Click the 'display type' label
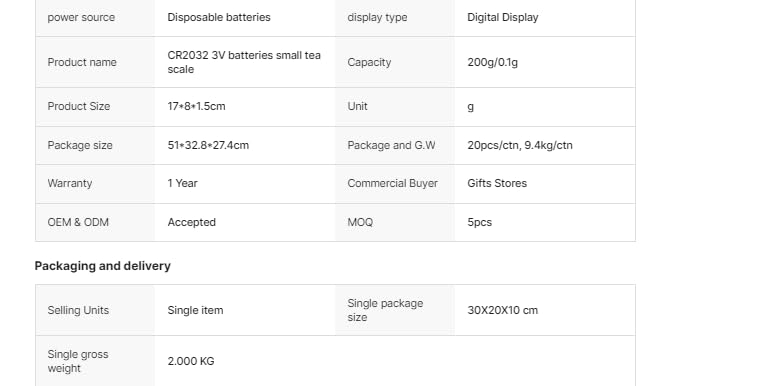Image resolution: width=758 pixels, height=386 pixels. [377, 17]
